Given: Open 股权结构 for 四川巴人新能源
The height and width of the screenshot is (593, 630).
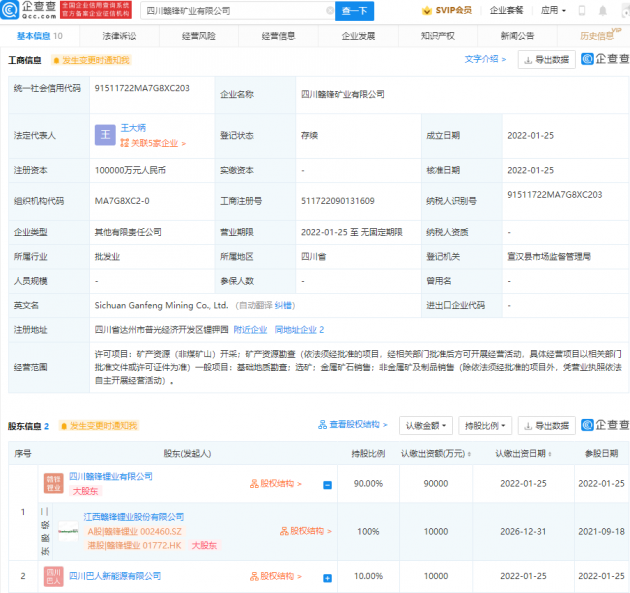Looking at the screenshot, I should 276,577.
